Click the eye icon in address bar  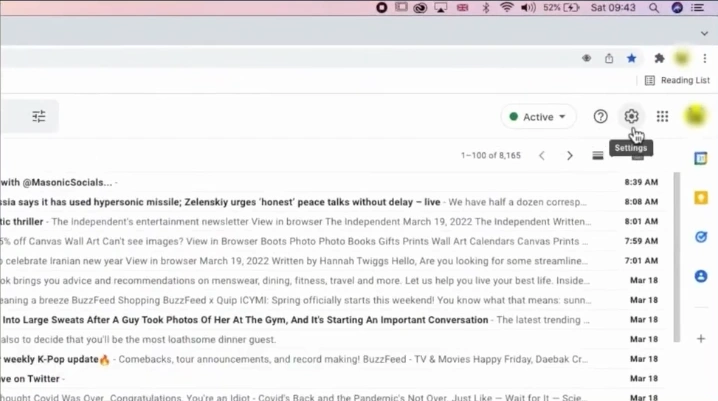pos(586,58)
